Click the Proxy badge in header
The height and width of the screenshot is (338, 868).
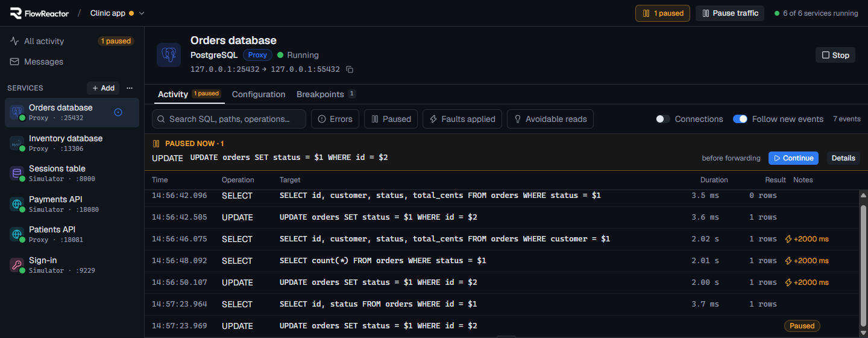click(257, 55)
